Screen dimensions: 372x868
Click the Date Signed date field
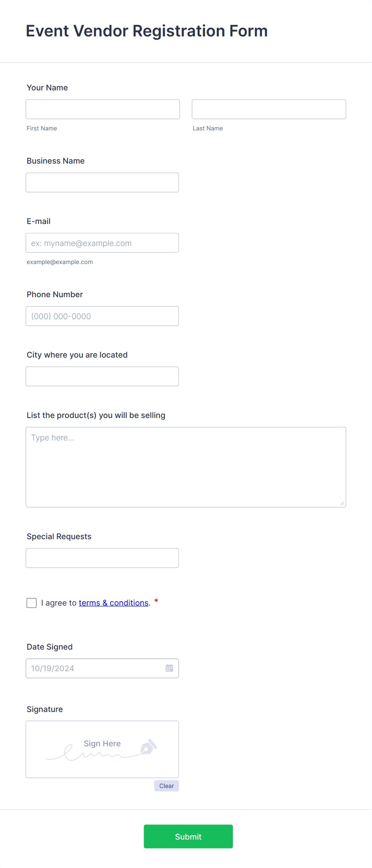tap(94, 668)
